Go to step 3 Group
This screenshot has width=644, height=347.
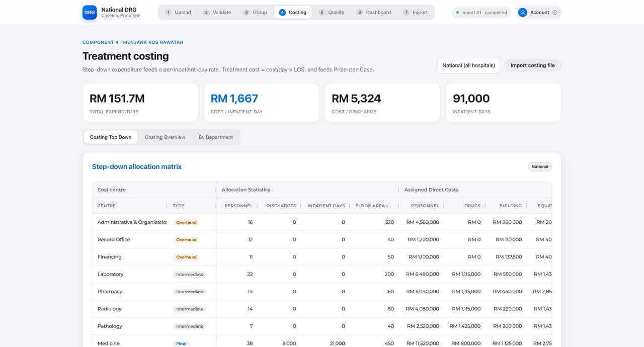tap(255, 13)
